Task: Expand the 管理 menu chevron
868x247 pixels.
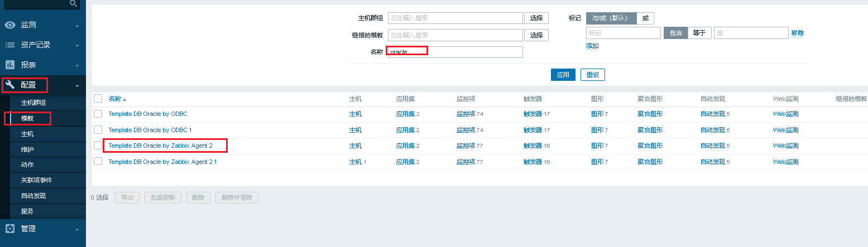Action: click(x=77, y=229)
